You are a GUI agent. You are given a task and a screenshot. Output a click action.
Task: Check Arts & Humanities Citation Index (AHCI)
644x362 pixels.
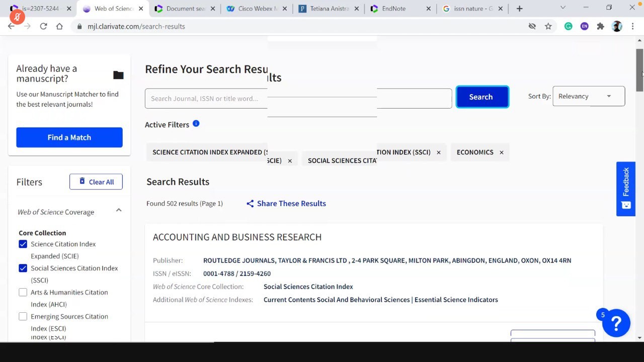(x=23, y=292)
